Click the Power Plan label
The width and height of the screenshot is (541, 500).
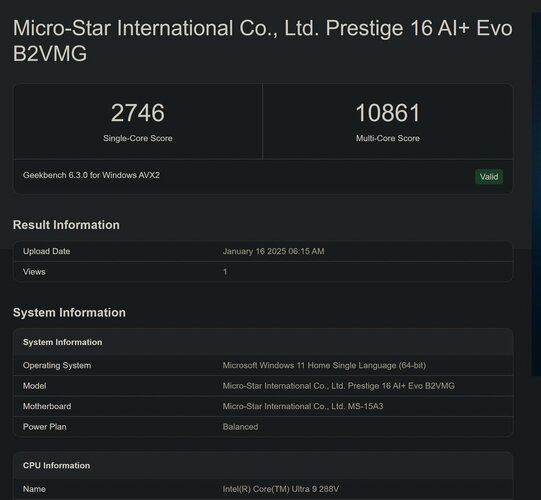pyautogui.click(x=45, y=427)
